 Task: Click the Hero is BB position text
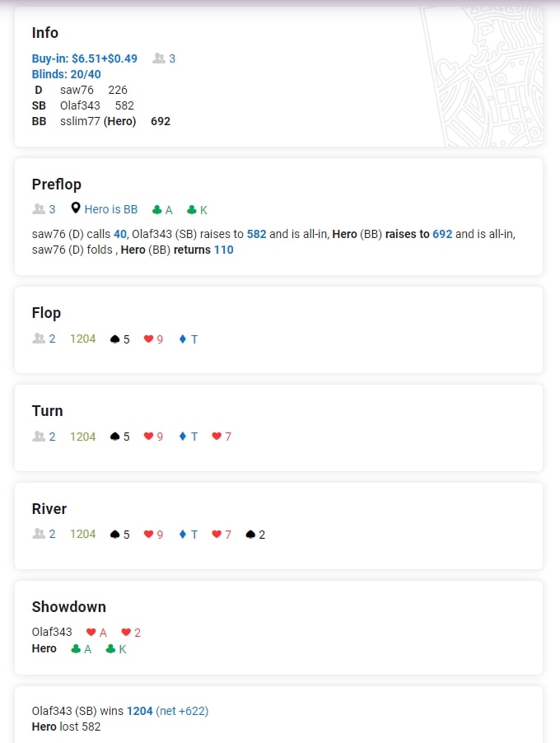[110, 210]
